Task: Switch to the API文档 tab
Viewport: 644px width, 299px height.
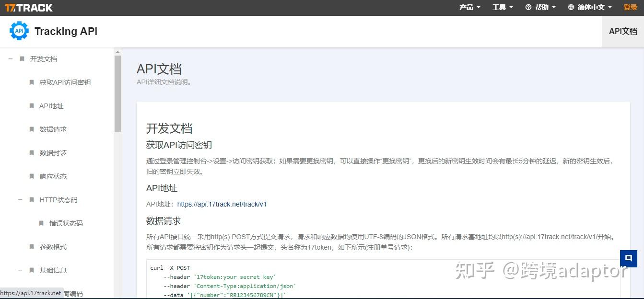Action: [x=623, y=31]
